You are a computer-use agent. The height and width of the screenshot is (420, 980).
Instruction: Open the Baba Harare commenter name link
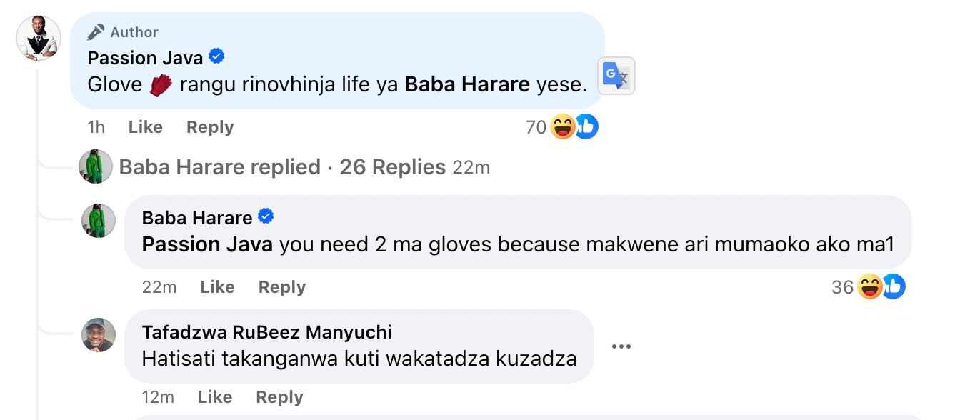197,217
